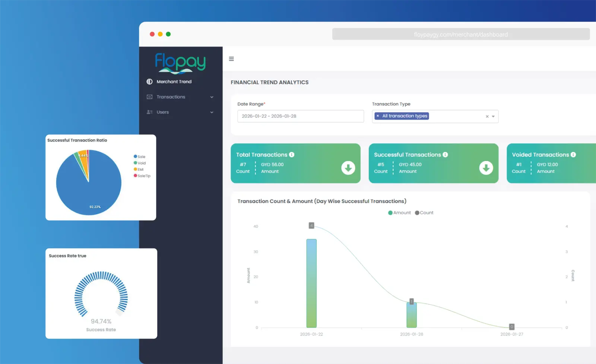596x364 pixels.
Task: Click Voided Transactions info icon
Action: pyautogui.click(x=573, y=155)
